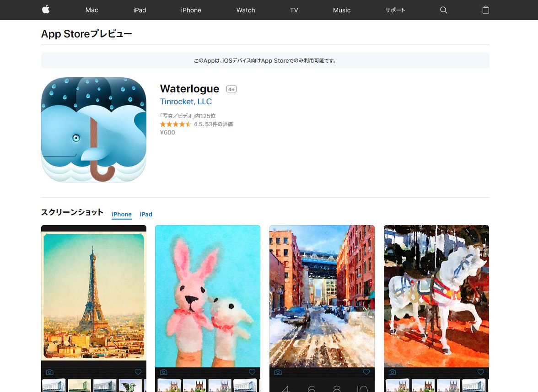This screenshot has width=538, height=392.
Task: Open the サポート support page
Action: [395, 10]
